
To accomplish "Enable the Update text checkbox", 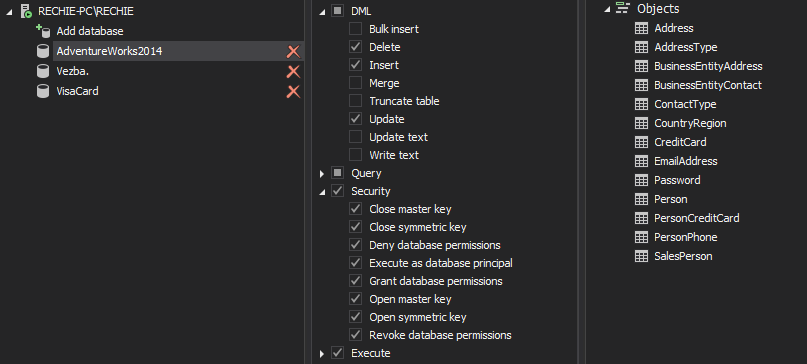I will (x=356, y=137).
